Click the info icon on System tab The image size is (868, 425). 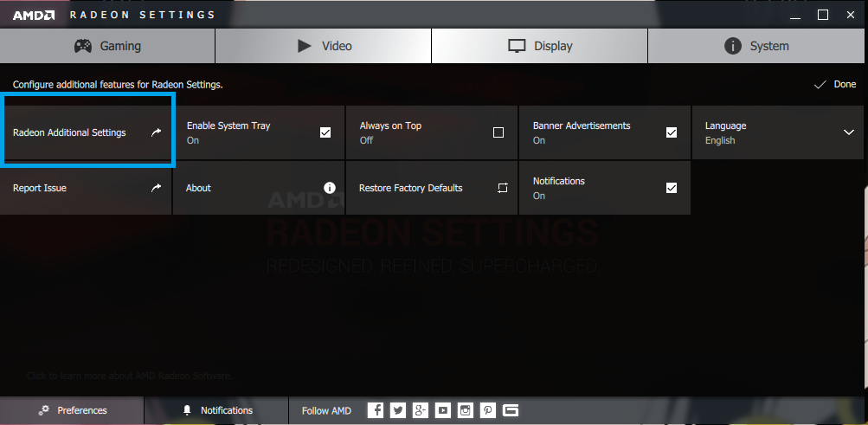coord(732,46)
